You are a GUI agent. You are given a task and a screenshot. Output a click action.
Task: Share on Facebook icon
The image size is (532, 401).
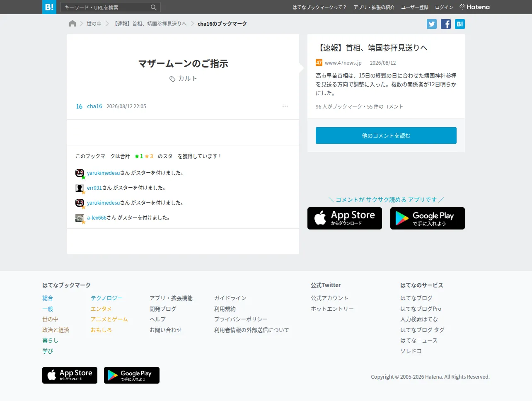(x=446, y=24)
